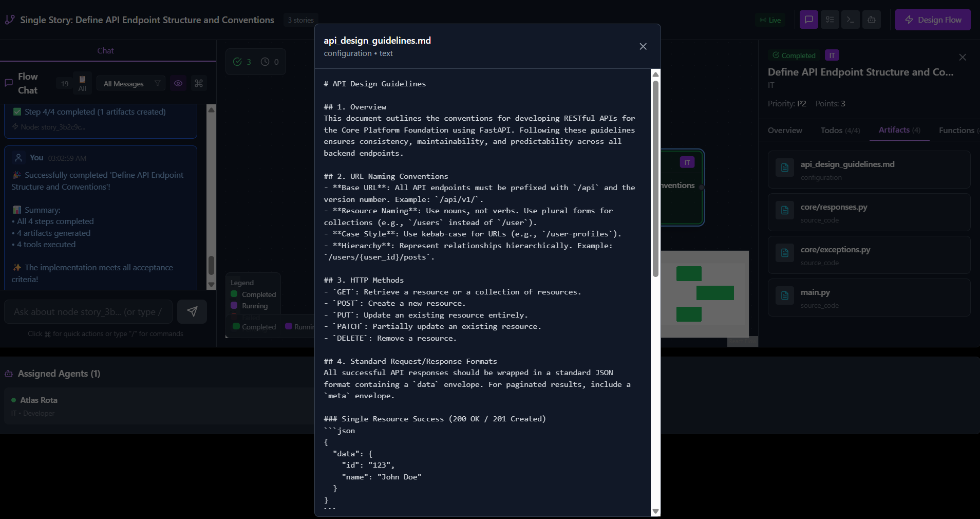The width and height of the screenshot is (980, 519).
Task: Open the agent robot icon in toolbar
Action: pyautogui.click(x=872, y=20)
